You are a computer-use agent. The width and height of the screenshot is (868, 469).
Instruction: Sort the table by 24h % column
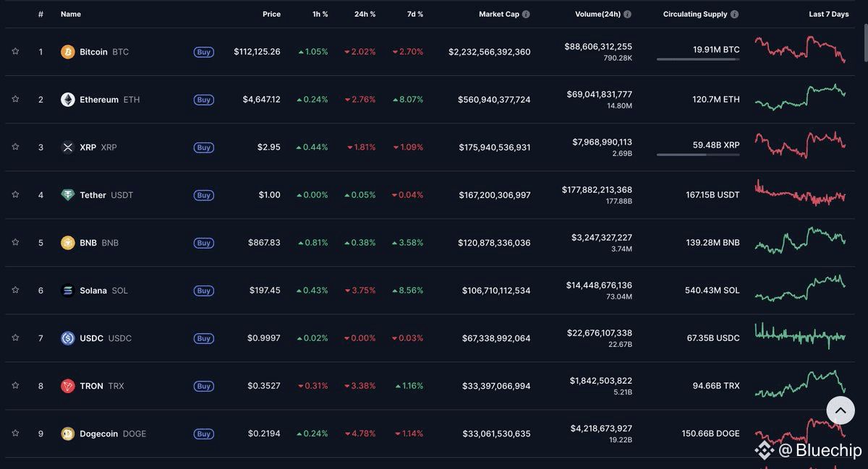[x=365, y=14]
